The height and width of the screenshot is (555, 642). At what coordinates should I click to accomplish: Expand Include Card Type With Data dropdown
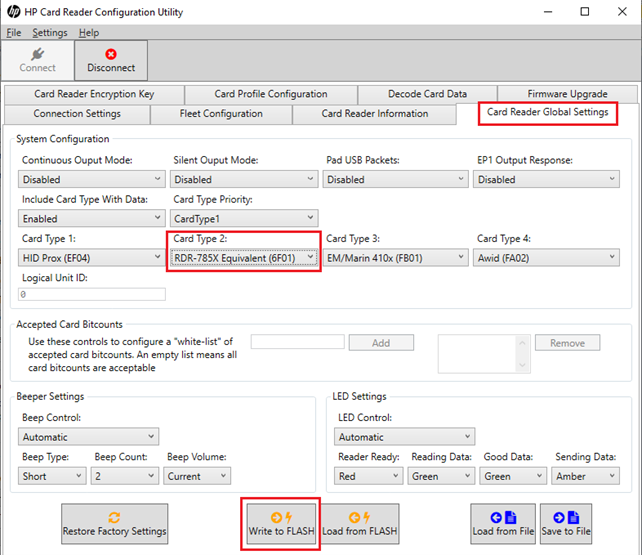[92, 219]
